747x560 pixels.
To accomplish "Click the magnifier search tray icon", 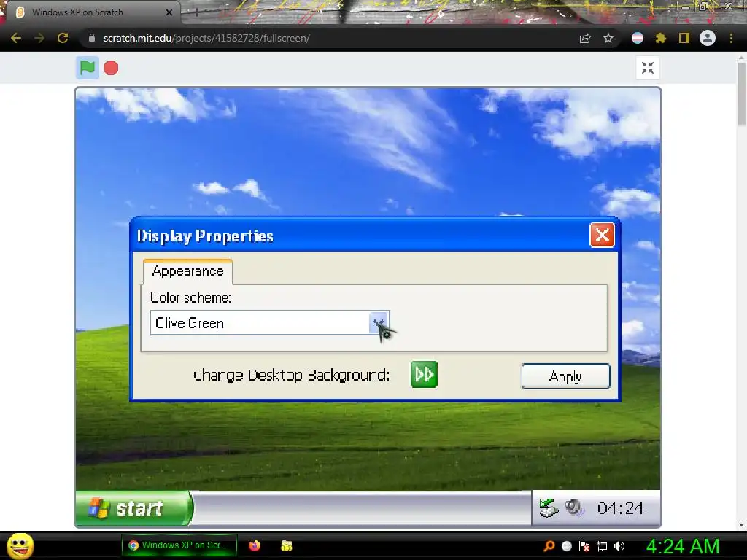I will [549, 546].
